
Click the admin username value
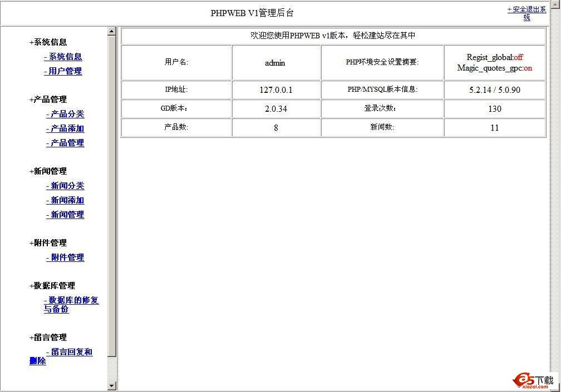pyautogui.click(x=275, y=63)
